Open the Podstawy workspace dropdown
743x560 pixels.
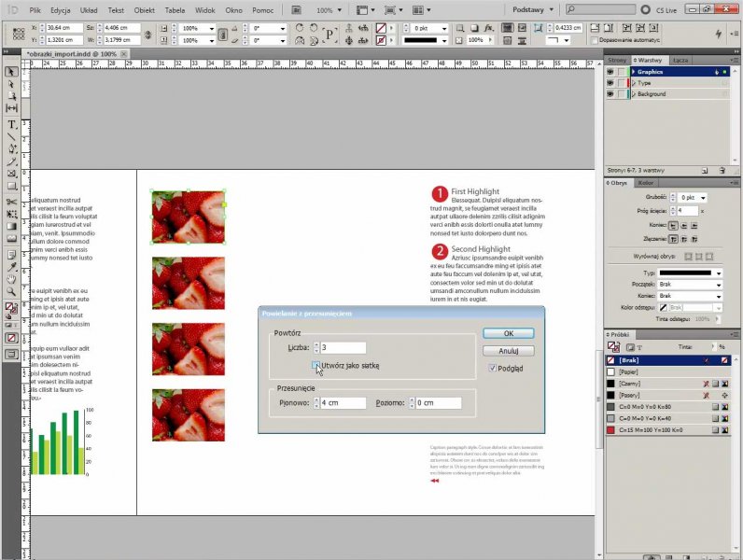tap(534, 8)
